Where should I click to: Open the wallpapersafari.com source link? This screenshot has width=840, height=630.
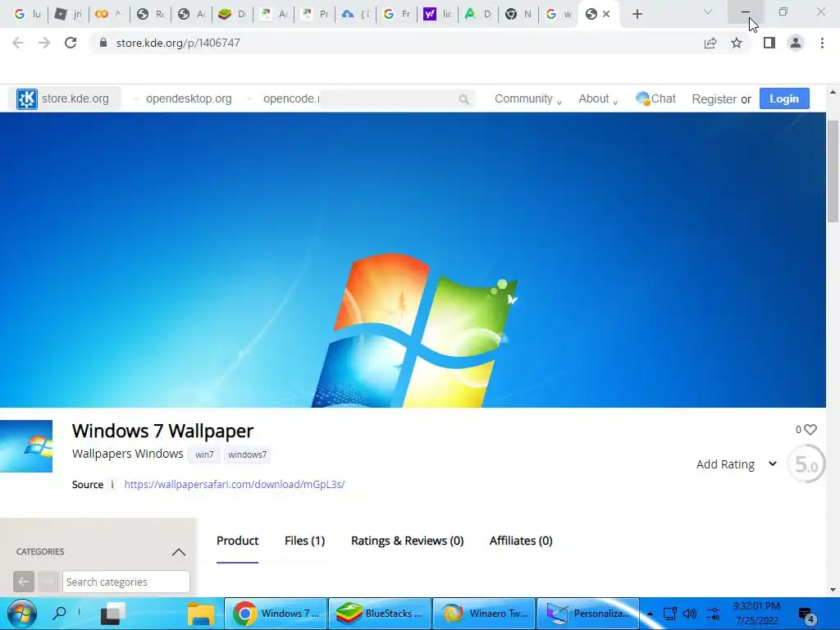(234, 484)
